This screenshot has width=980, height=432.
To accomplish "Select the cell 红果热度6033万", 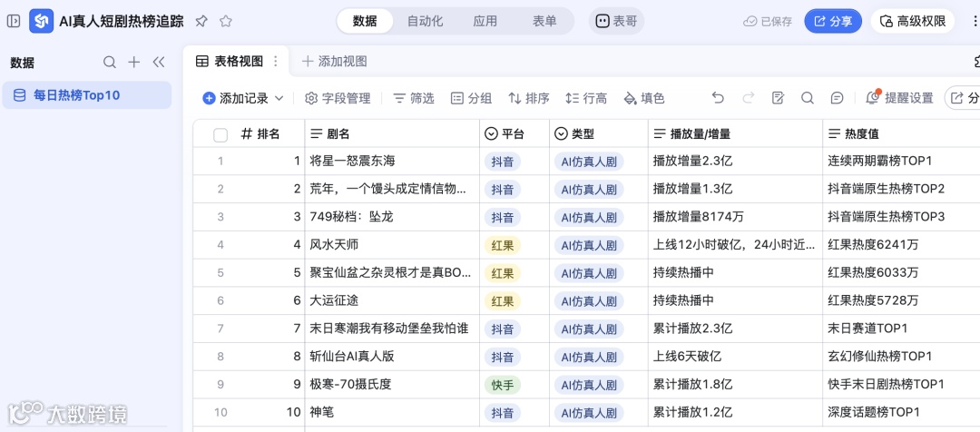I will click(901, 272).
